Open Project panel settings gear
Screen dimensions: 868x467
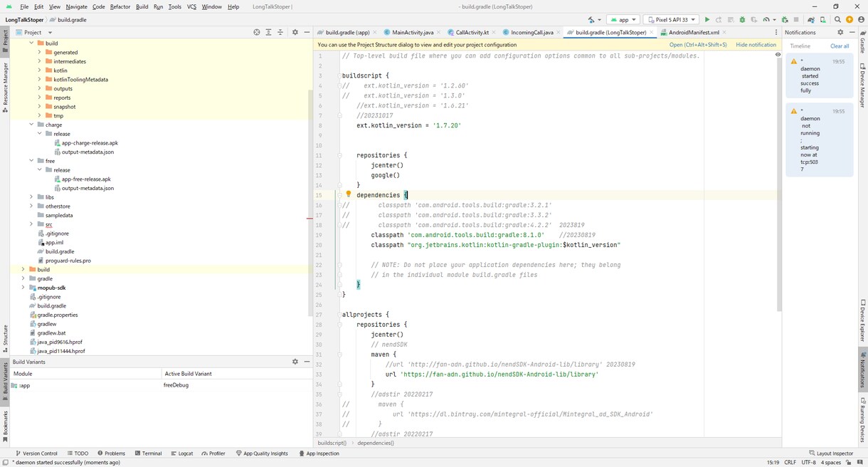[x=294, y=32]
